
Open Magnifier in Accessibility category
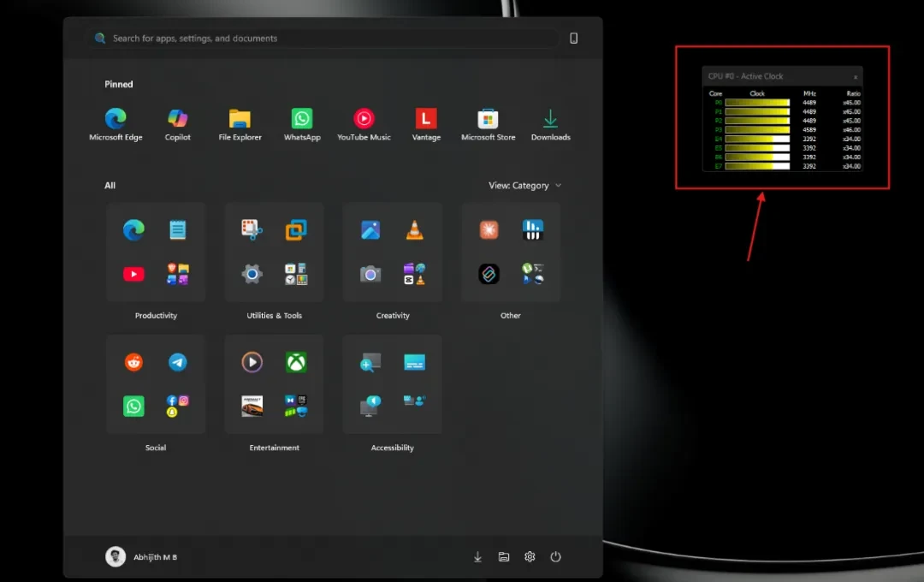pyautogui.click(x=370, y=362)
